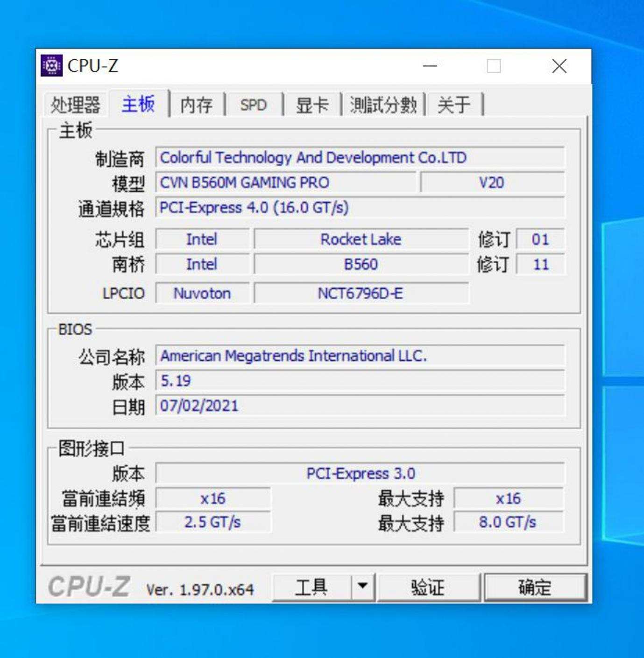The image size is (644, 658).
Task: Click the max supported x16 value
Action: click(x=509, y=498)
